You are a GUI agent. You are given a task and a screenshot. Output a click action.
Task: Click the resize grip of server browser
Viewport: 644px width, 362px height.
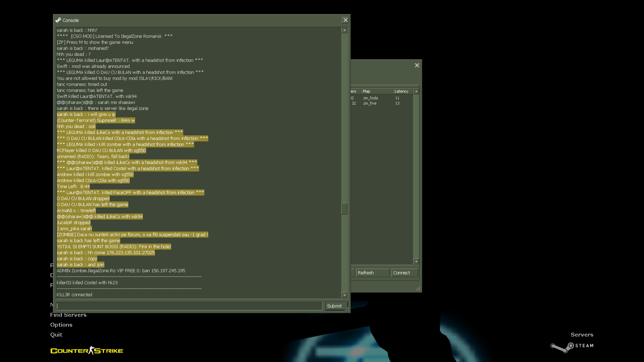pos(418,289)
